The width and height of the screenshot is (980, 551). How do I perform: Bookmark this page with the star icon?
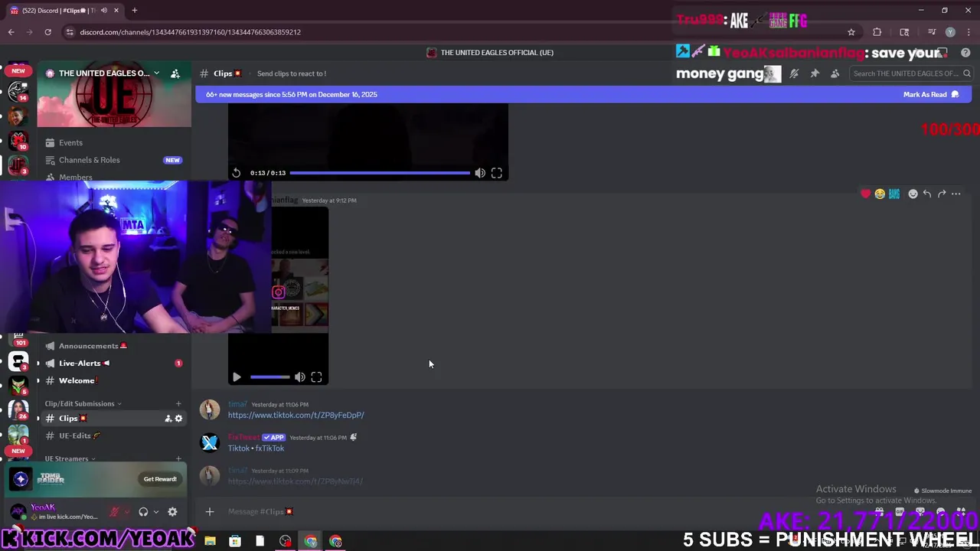tap(851, 32)
